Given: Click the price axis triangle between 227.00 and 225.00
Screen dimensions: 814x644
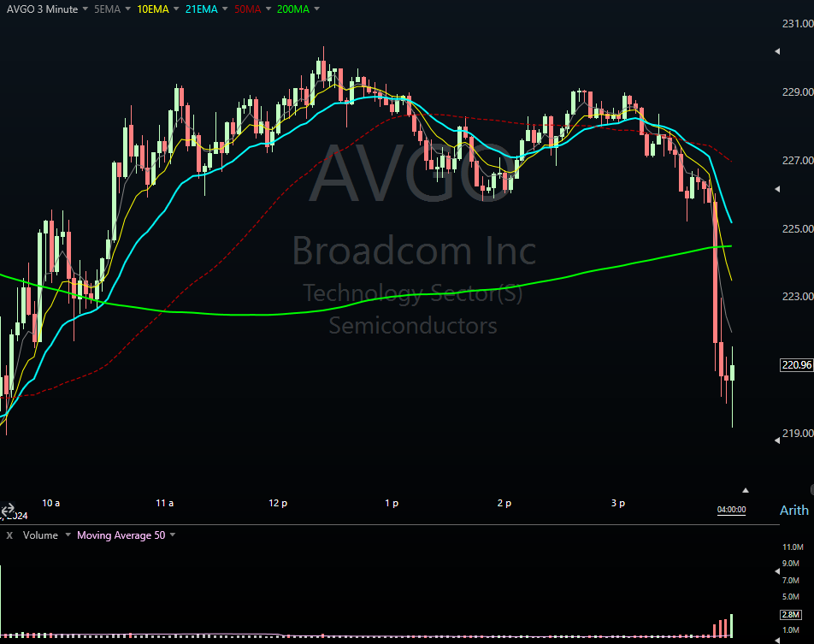Looking at the screenshot, I should (x=777, y=189).
